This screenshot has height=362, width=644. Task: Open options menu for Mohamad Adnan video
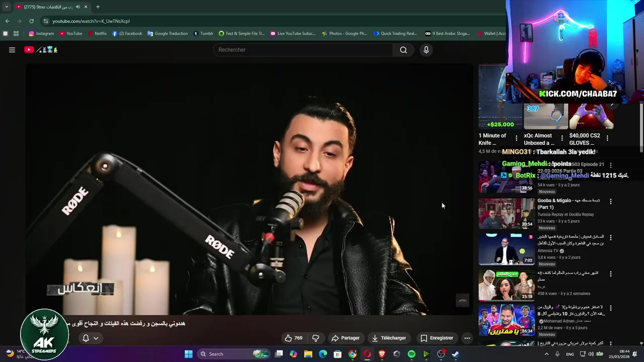611,308
